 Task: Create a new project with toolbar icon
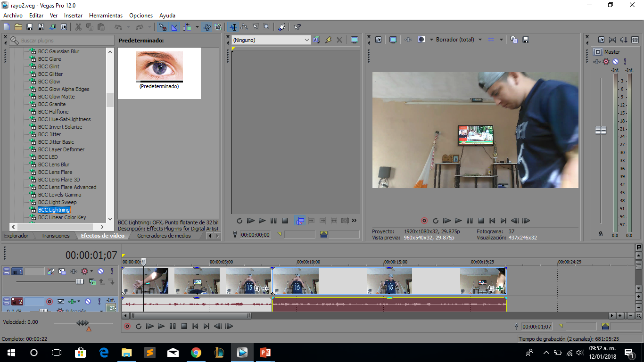click(7, 27)
